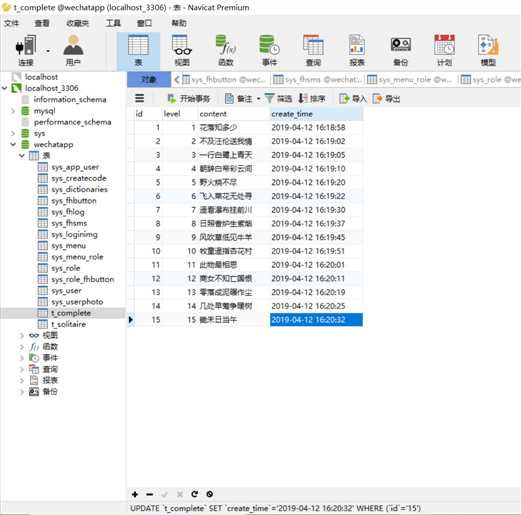The image size is (521, 515).
Task: Click the level column header
Action: pyautogui.click(x=180, y=114)
